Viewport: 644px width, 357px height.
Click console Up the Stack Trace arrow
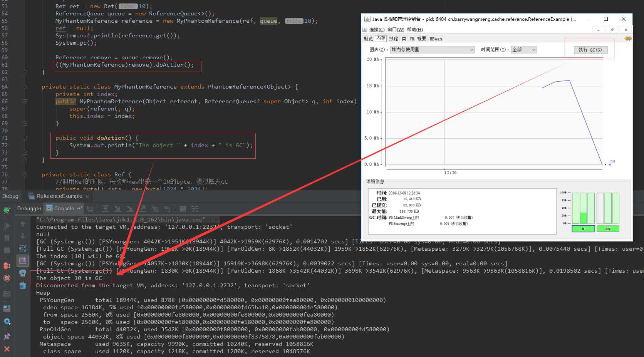coord(23,224)
